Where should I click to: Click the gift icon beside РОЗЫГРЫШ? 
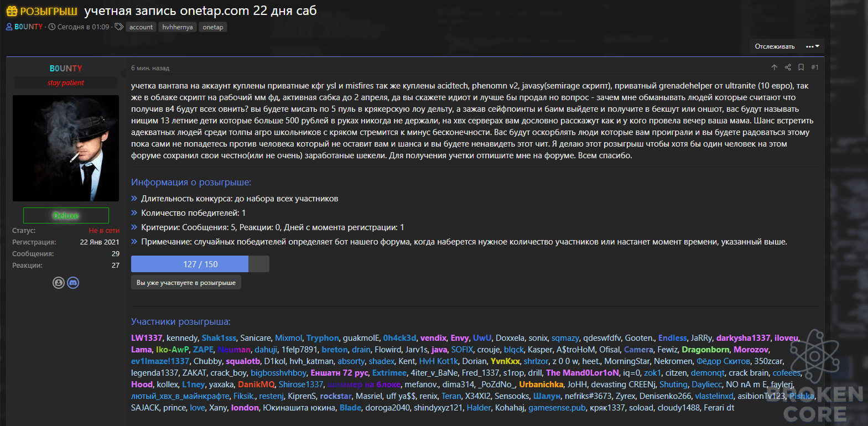pos(12,11)
